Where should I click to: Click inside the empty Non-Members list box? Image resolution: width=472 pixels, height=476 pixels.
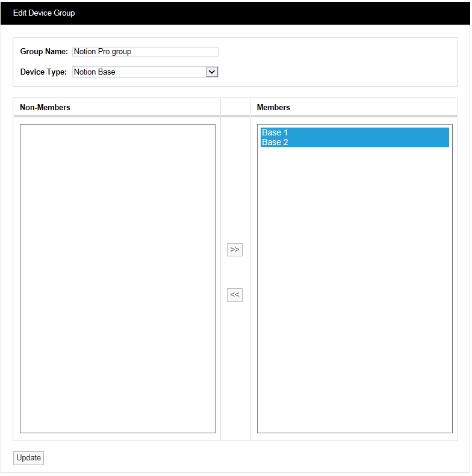click(x=117, y=278)
